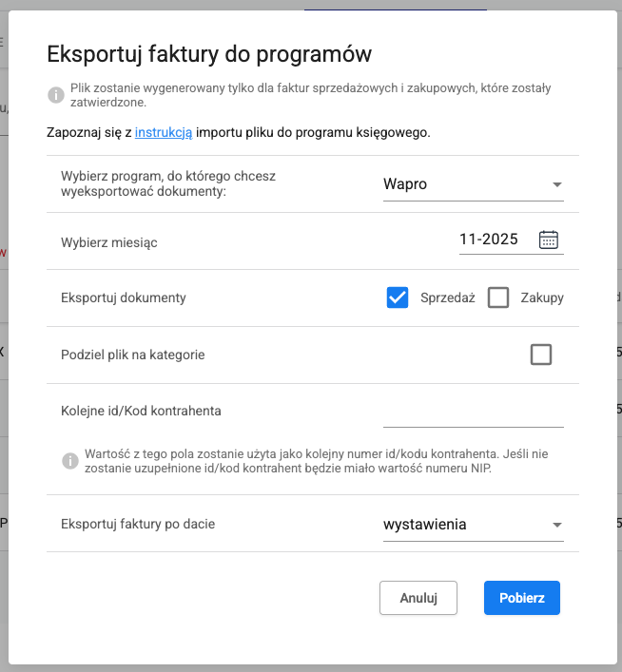Click the info icon beside the file generation note
Image resolution: width=622 pixels, height=672 pixels.
click(54, 94)
